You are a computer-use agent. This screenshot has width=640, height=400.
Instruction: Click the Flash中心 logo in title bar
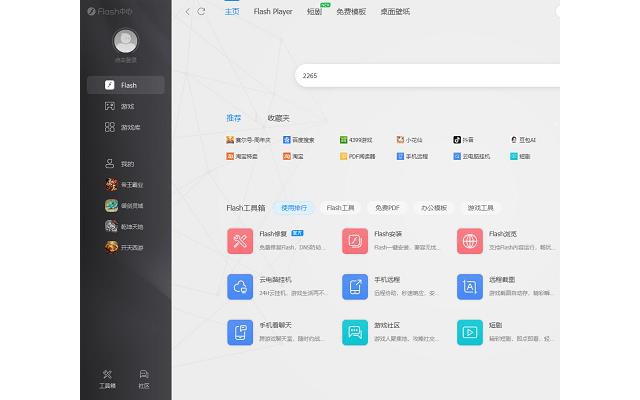[x=109, y=12]
